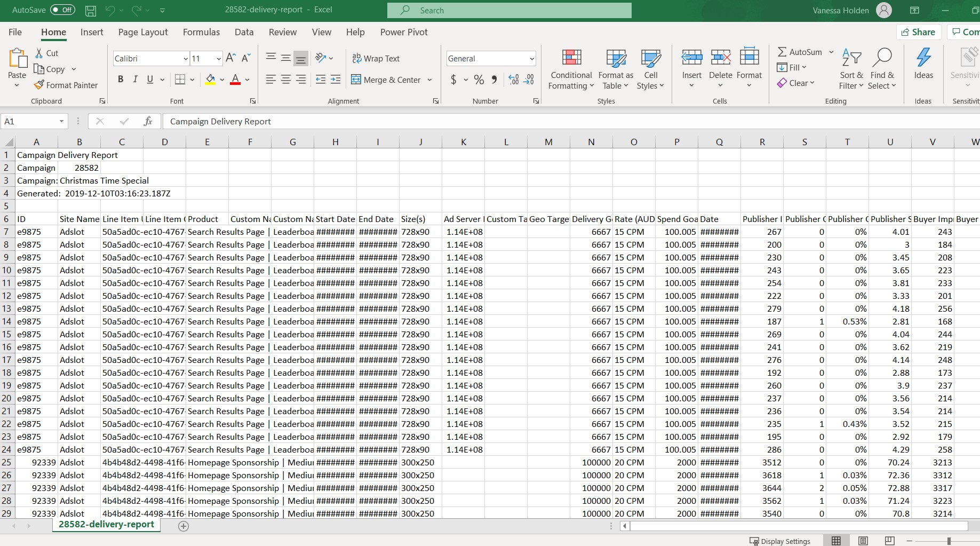
Task: Click Percent Style icon
Action: click(x=479, y=80)
